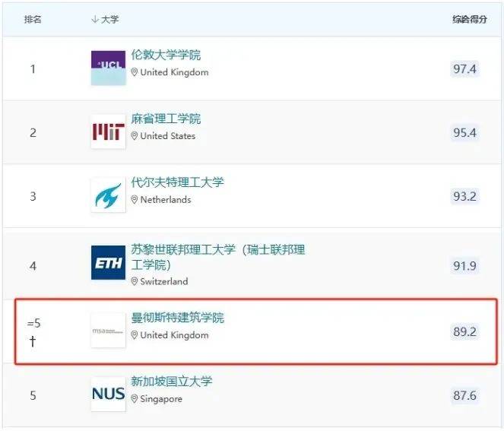Click the 87.6 score badge
The width and height of the screenshot is (504, 431).
pyautogui.click(x=464, y=395)
